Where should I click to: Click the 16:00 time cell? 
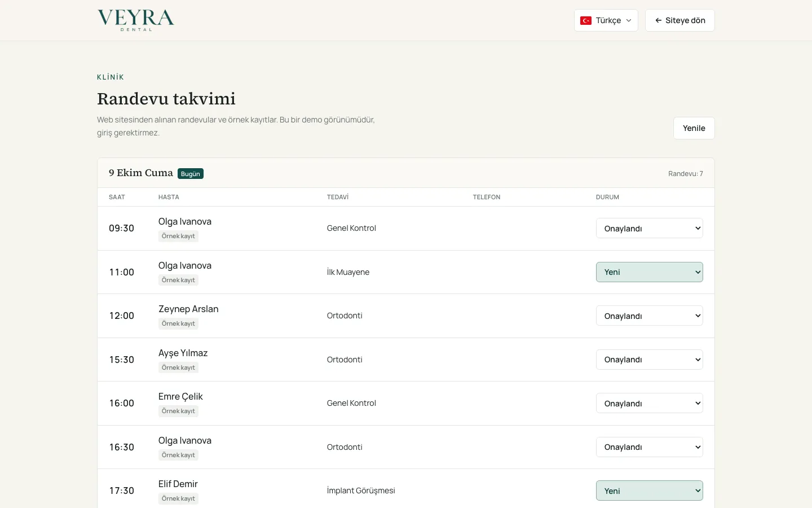[x=122, y=403]
